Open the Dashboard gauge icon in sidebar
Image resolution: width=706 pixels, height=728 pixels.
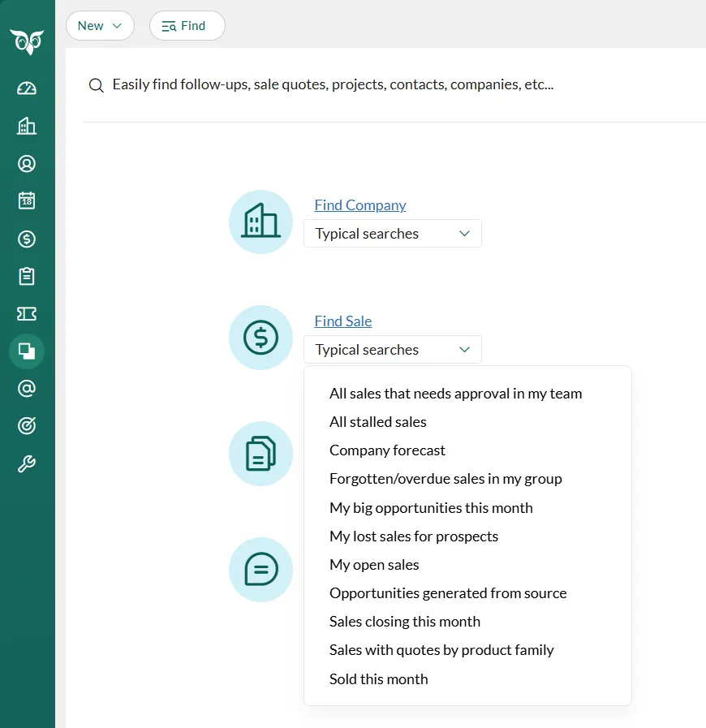(27, 88)
